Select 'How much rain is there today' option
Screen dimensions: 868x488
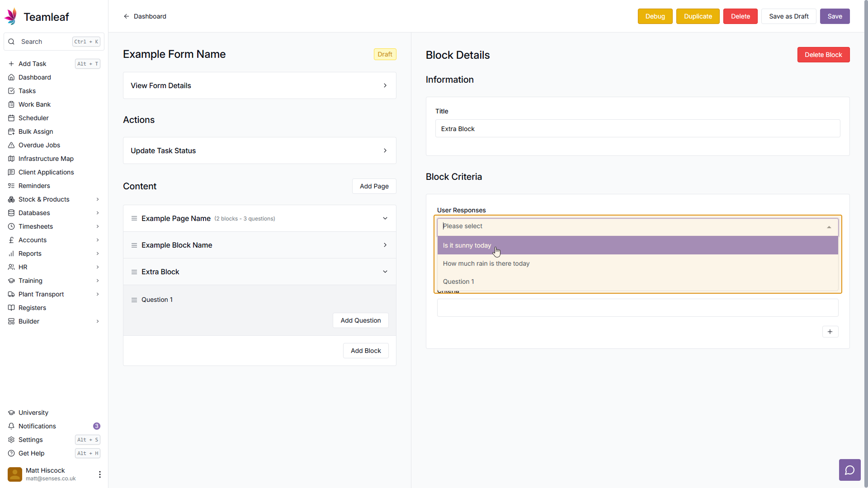[486, 263]
